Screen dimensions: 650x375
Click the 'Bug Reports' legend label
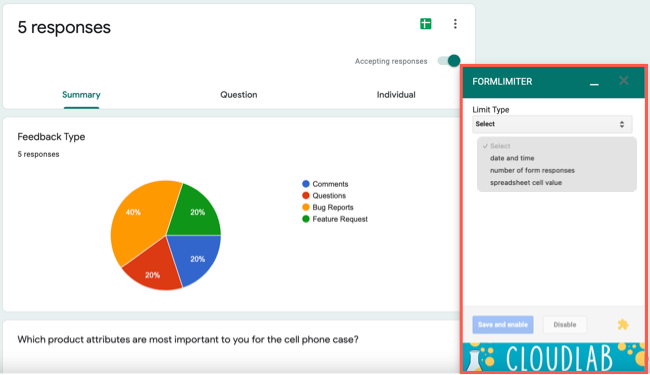333,207
